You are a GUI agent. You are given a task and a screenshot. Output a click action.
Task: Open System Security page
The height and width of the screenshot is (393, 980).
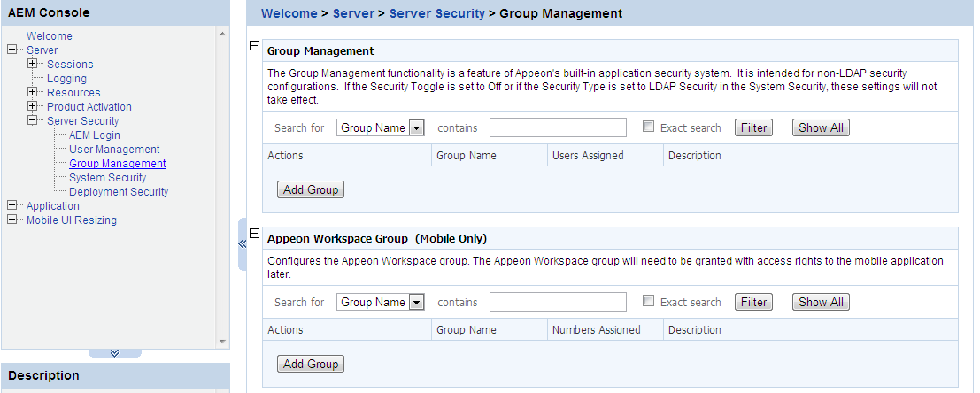click(x=107, y=177)
